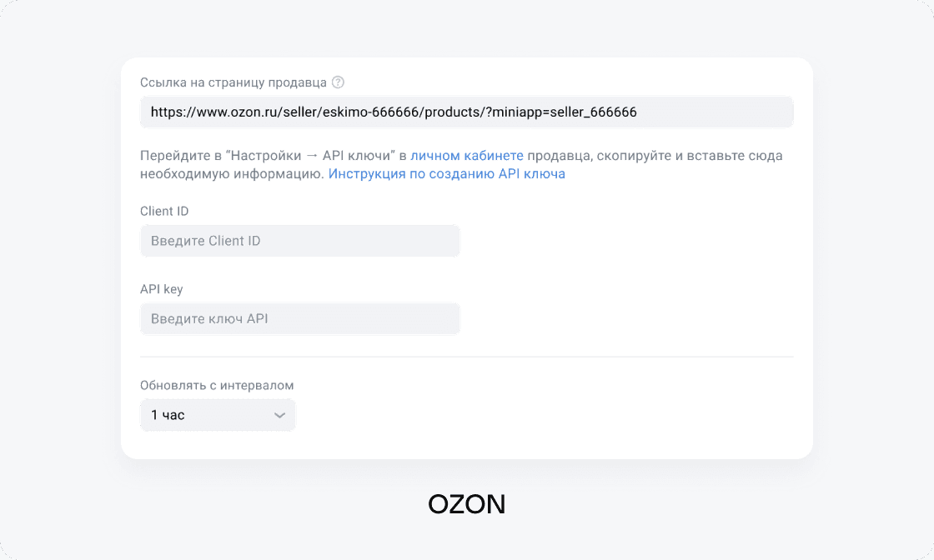Image resolution: width=934 pixels, height=560 pixels.
Task: Click the "API key" field label
Action: coord(161,289)
